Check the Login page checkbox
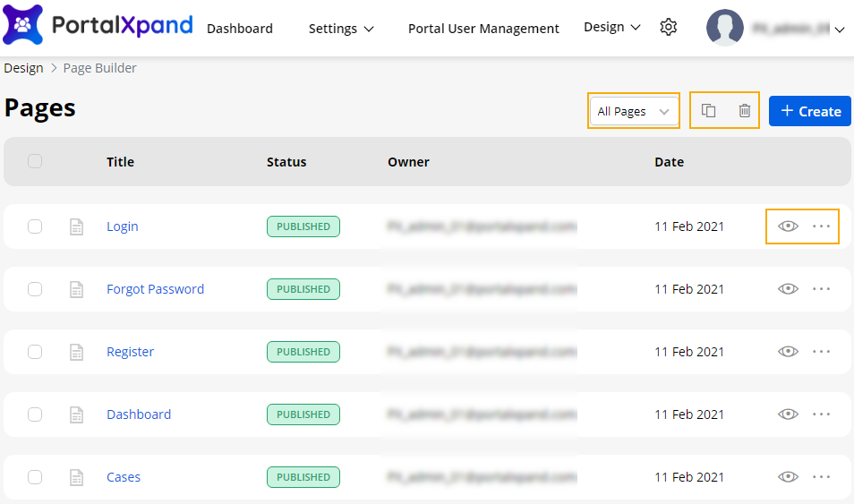This screenshot has width=854, height=504. [x=35, y=226]
